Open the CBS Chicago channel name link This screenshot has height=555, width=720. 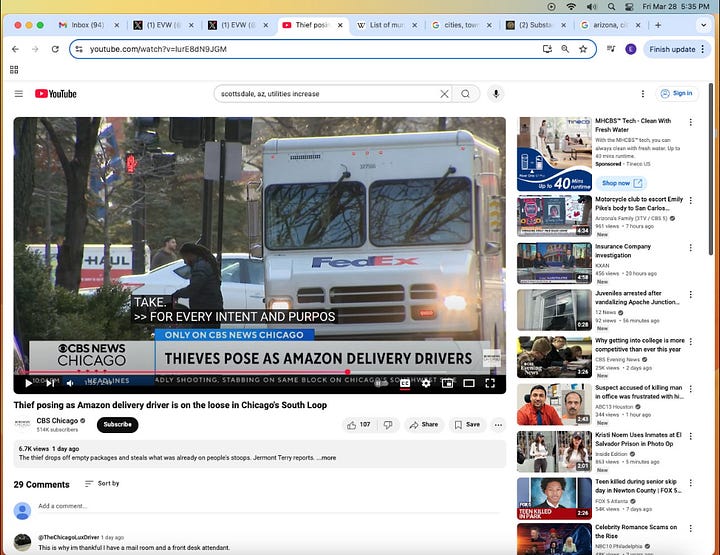[x=57, y=420]
